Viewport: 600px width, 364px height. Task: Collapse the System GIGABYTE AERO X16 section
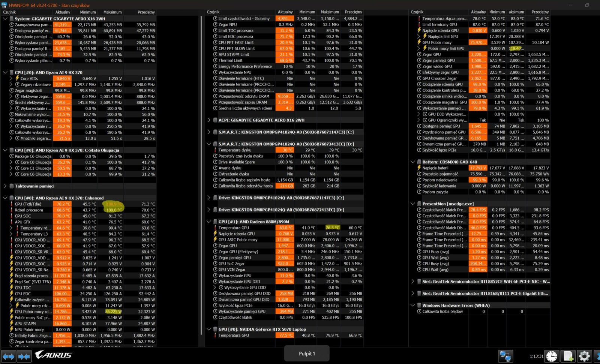coord(5,19)
